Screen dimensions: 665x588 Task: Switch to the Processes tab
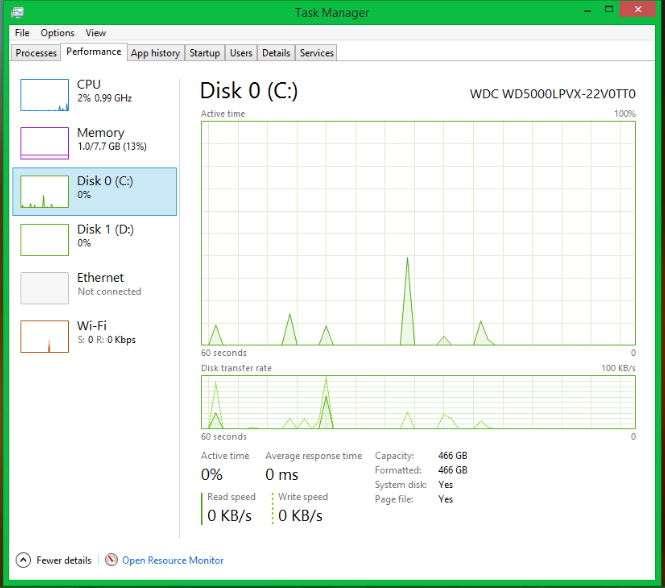pyautogui.click(x=36, y=53)
